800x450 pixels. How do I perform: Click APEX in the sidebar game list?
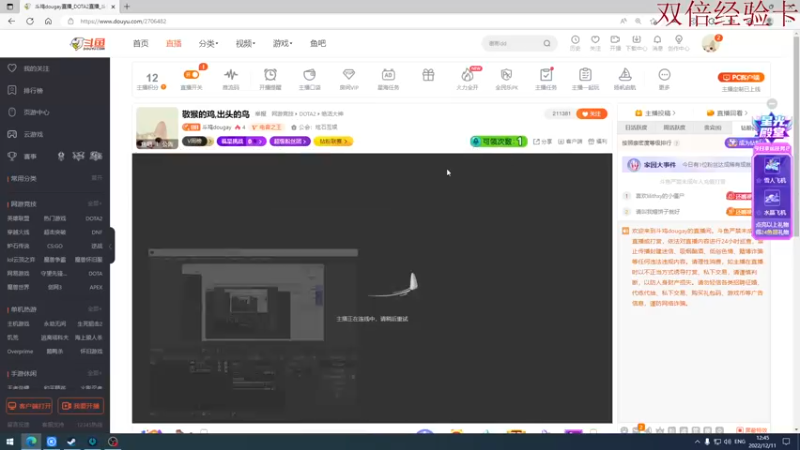click(x=96, y=287)
